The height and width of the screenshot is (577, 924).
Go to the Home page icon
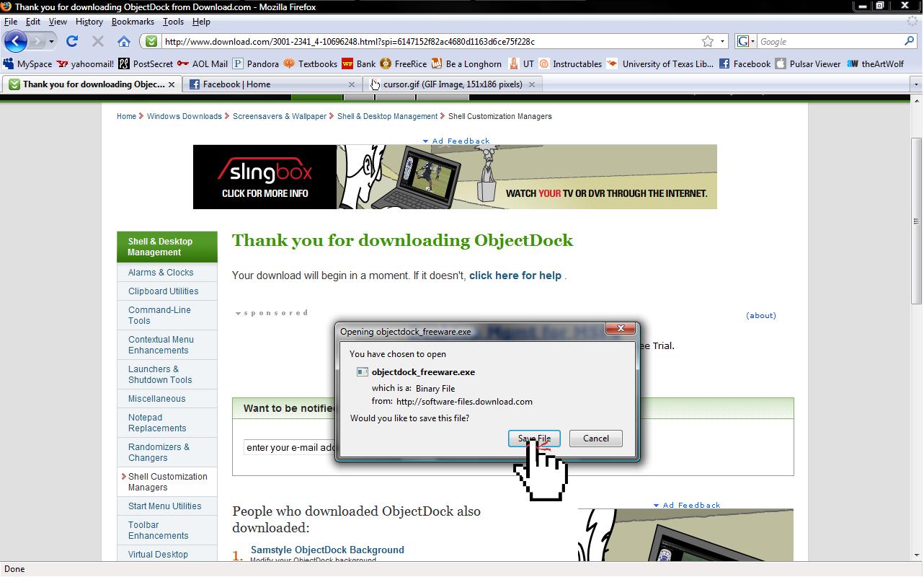(124, 41)
